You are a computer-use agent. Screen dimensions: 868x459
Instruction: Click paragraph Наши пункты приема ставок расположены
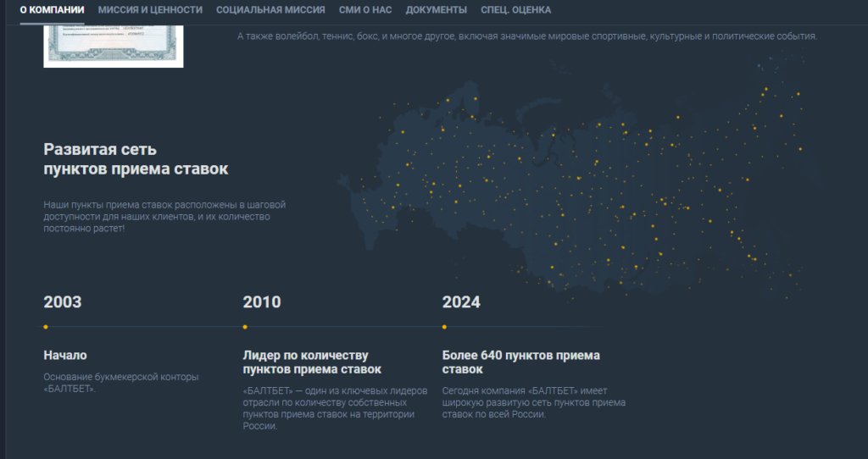[164, 216]
